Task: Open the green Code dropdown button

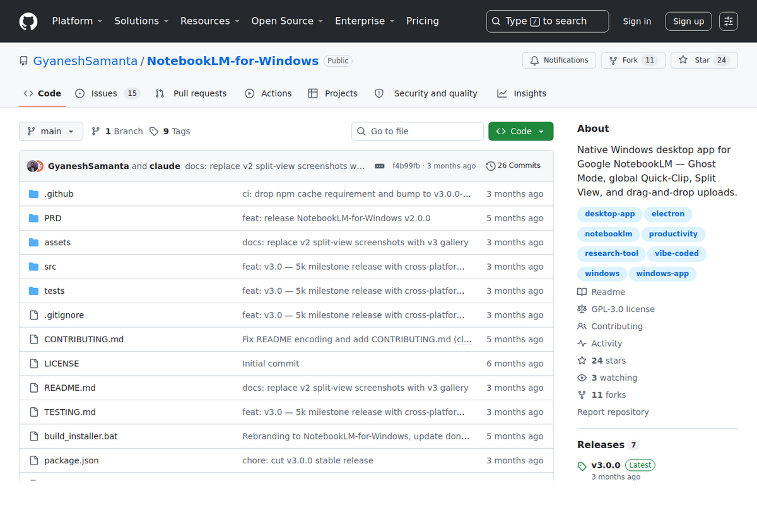Action: click(x=521, y=131)
